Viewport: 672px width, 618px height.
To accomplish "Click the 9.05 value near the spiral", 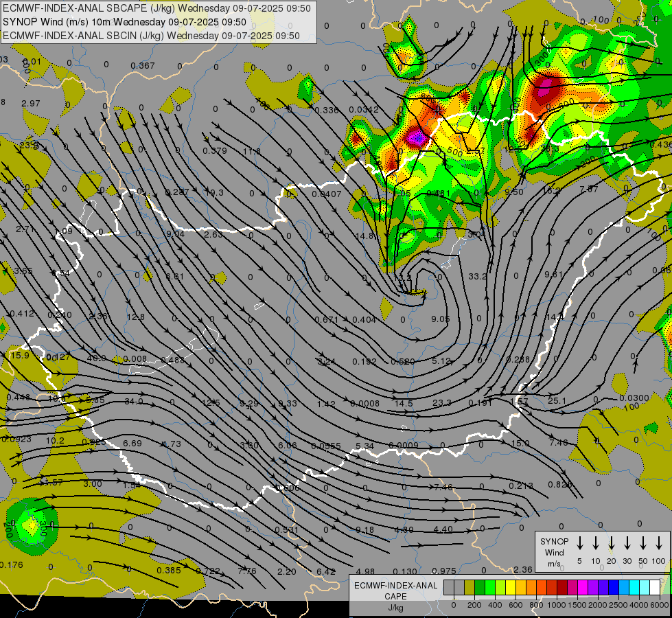I will coord(441,319).
